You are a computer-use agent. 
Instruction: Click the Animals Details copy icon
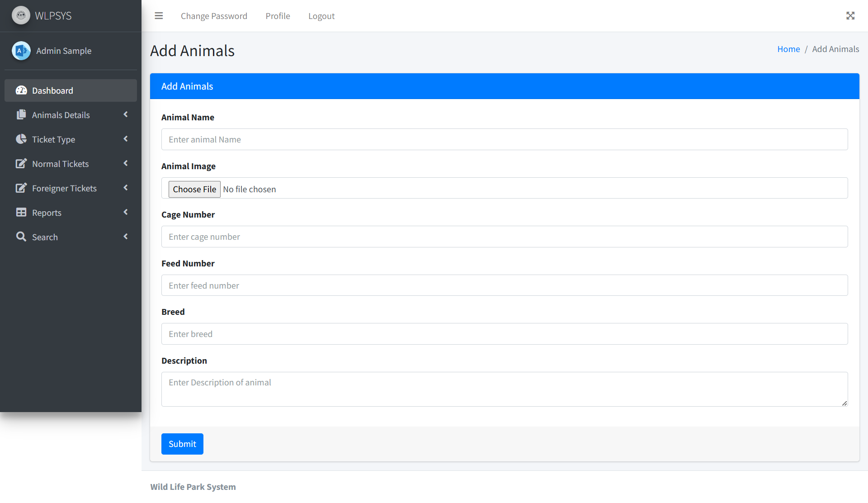click(x=21, y=115)
